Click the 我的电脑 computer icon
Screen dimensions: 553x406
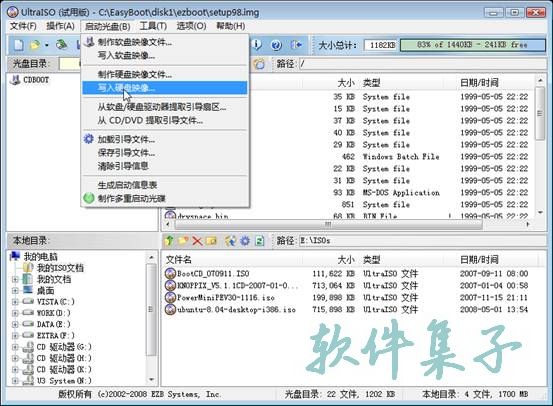coord(15,256)
